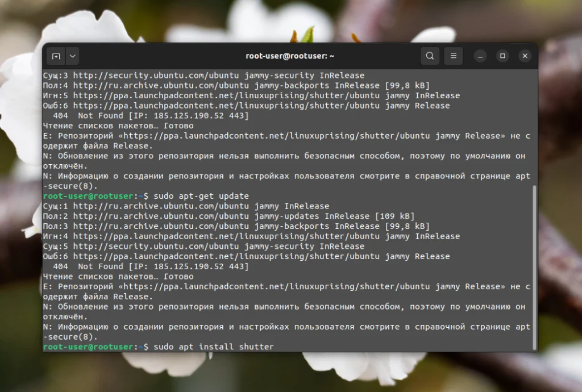The height and width of the screenshot is (392, 582).
Task: Open the terminal search
Action: (430, 56)
